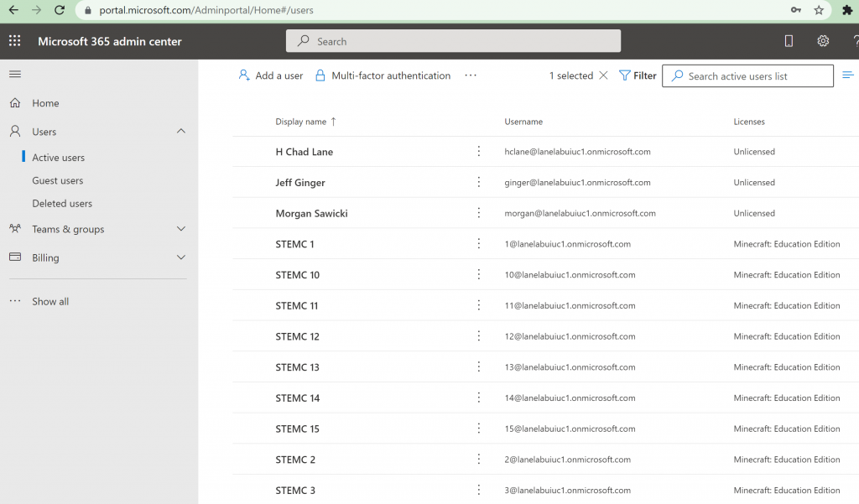The width and height of the screenshot is (859, 504).
Task: Open Multi-factor authentication lock icon
Action: coord(320,75)
